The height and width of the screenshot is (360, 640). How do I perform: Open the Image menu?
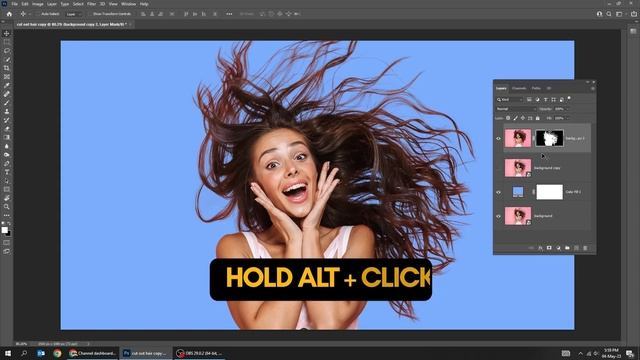38,4
